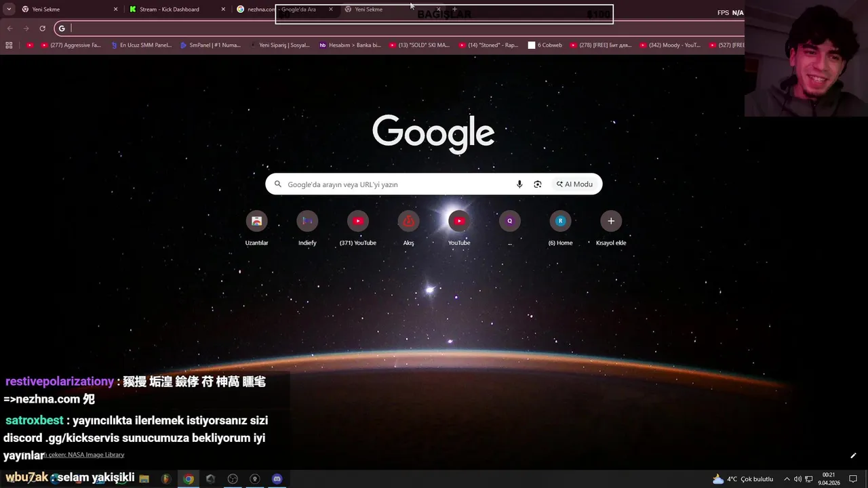Open the (371) YouTube shortcut
Screen dimensions: 868x488
358,228
